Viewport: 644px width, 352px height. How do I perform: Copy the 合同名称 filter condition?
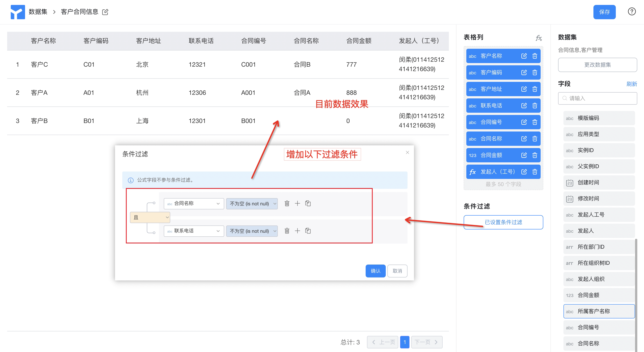coord(308,203)
